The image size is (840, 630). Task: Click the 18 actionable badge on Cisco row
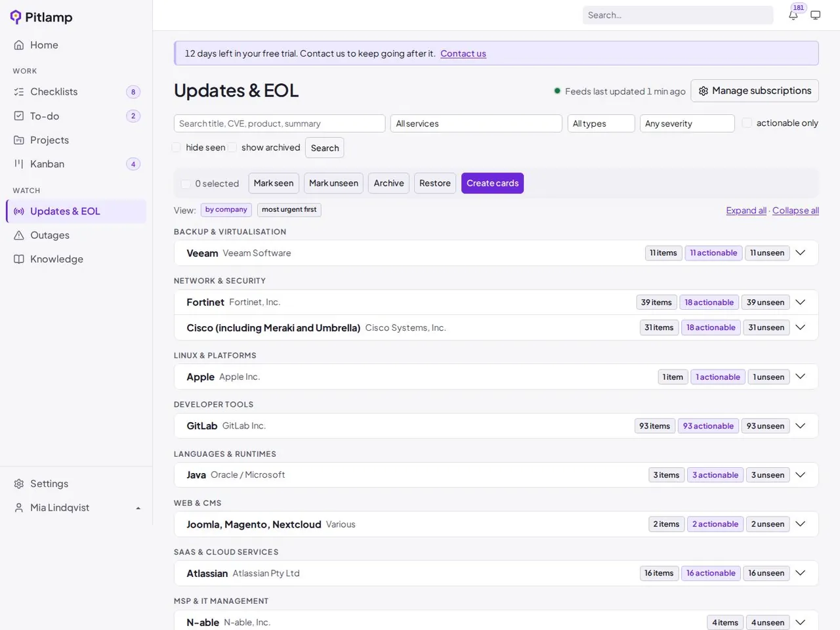tap(711, 327)
